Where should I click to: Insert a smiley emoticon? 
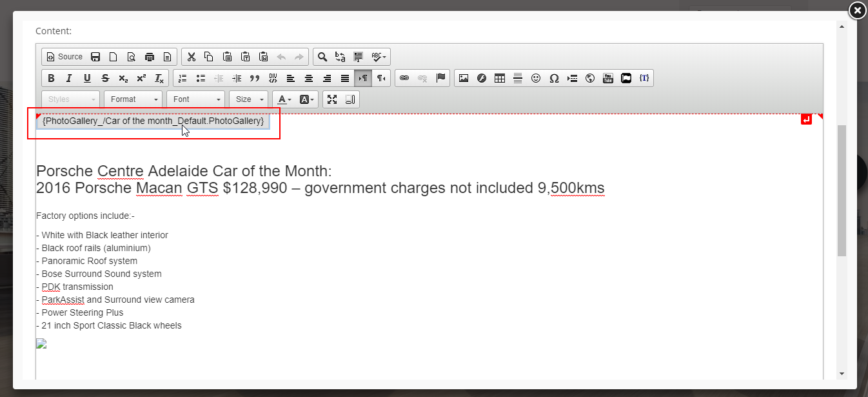tap(535, 78)
